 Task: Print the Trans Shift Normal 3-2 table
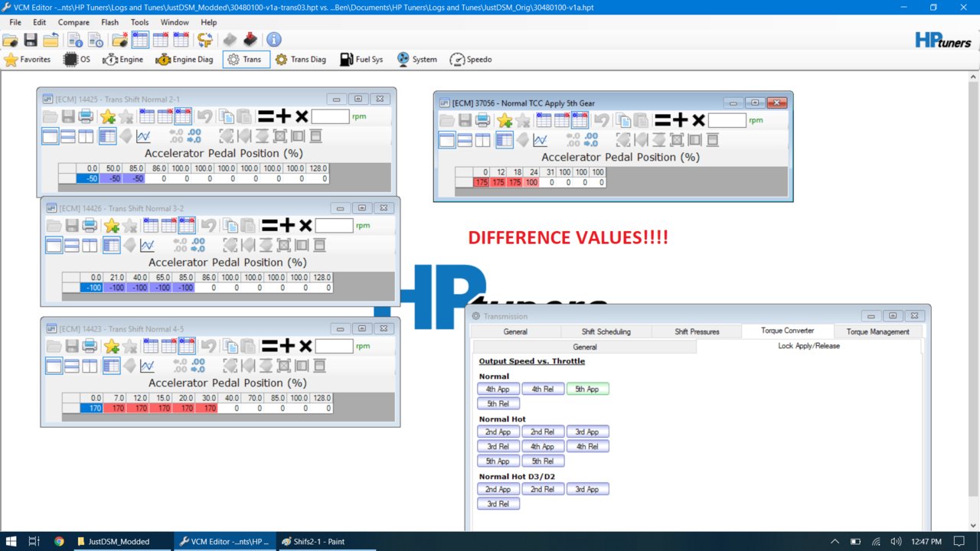tap(90, 225)
